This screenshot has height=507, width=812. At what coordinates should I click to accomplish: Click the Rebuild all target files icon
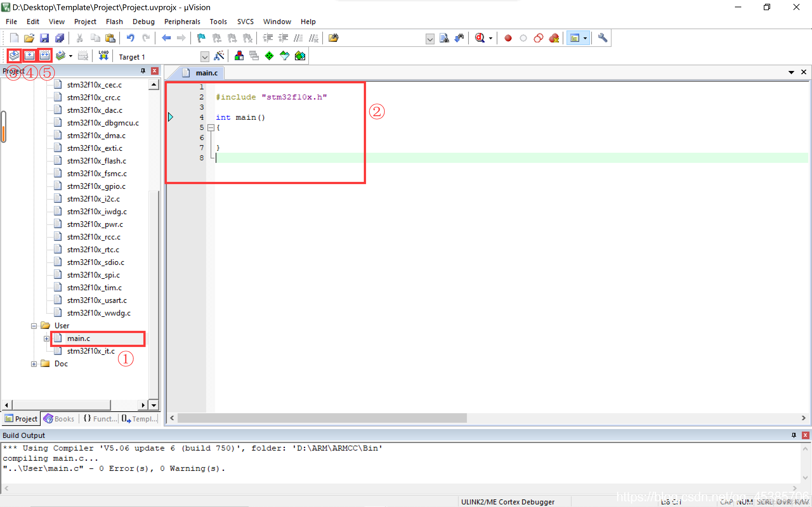click(45, 56)
